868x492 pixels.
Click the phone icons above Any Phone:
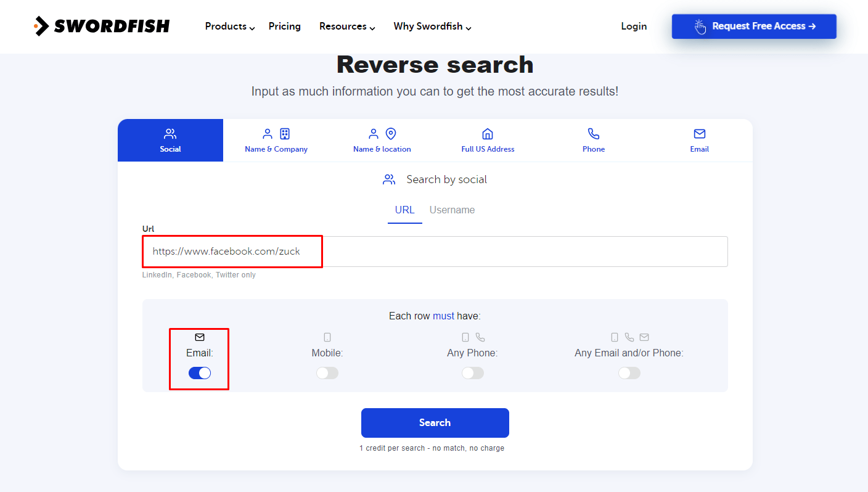(473, 337)
